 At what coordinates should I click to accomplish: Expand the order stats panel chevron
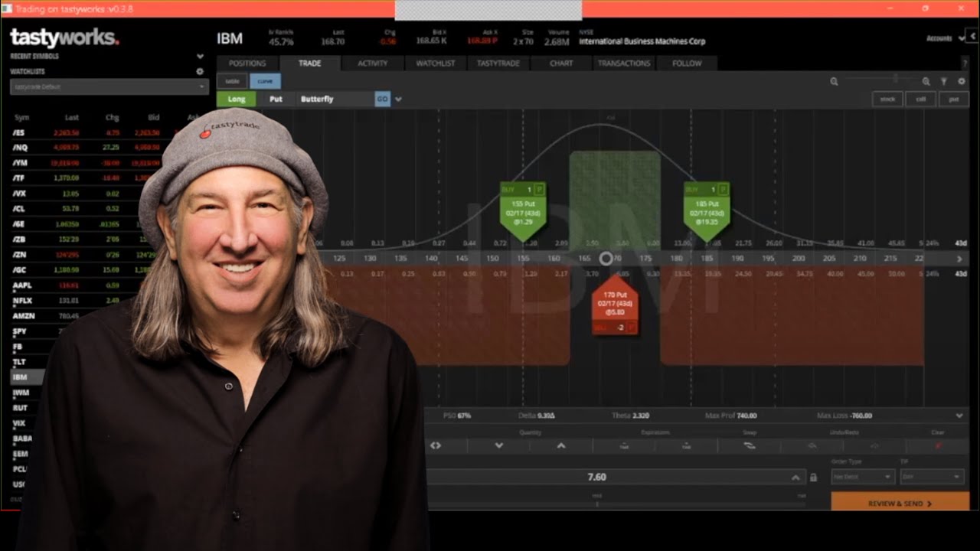(x=959, y=416)
